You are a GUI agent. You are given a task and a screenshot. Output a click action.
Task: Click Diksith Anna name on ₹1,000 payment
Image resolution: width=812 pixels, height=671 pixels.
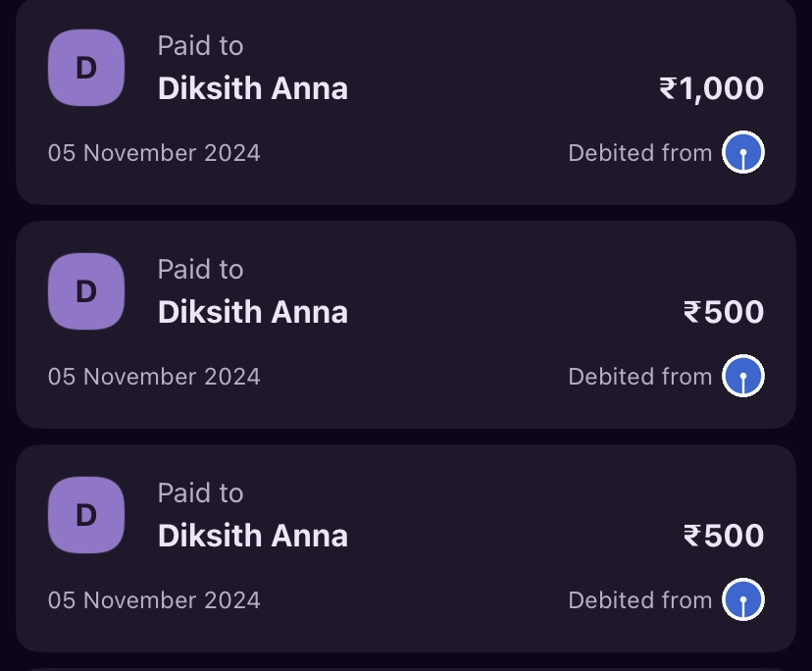253,89
